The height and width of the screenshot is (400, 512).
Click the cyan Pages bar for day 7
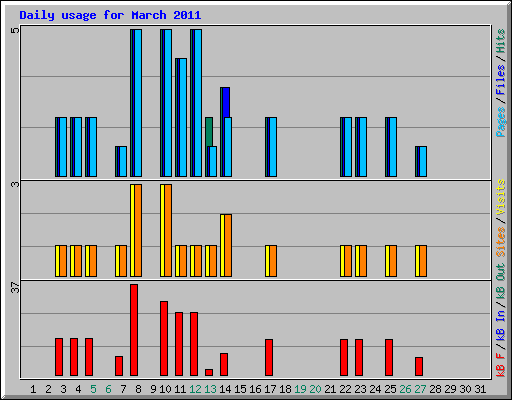tap(123, 161)
